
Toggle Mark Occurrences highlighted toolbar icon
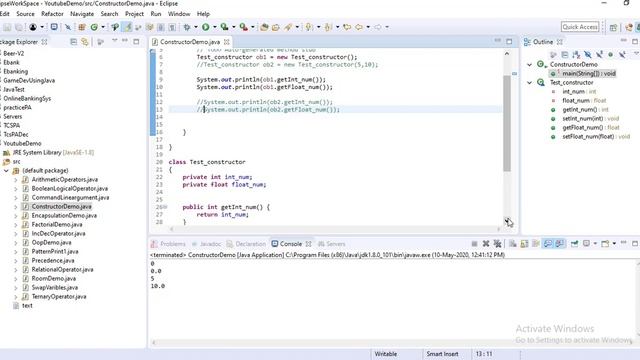tap(128, 27)
